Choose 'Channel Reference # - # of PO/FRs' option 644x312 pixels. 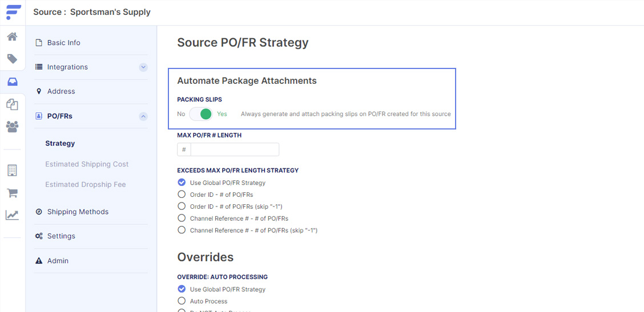pos(182,218)
